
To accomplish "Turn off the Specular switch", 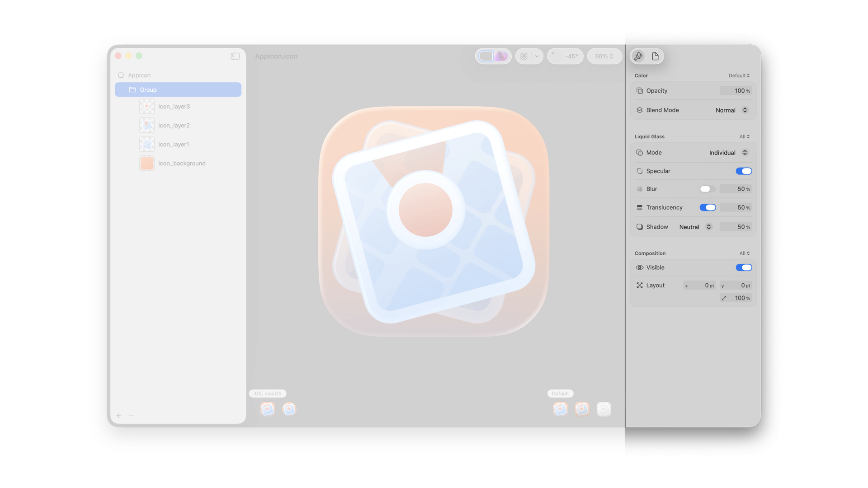I will pos(744,171).
